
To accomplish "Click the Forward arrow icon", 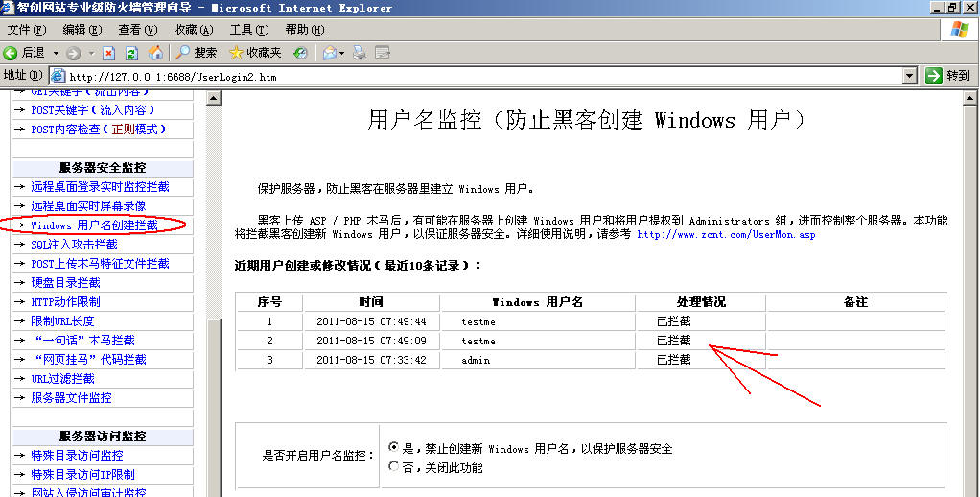I will pyautogui.click(x=73, y=53).
